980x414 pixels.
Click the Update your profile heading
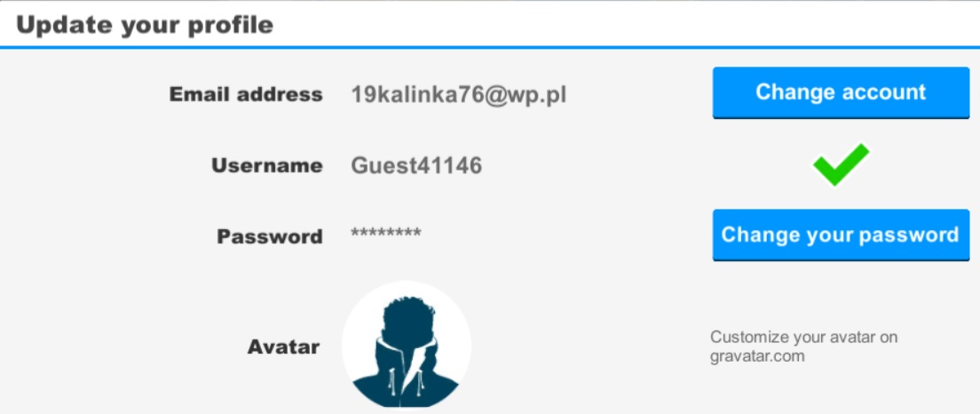point(145,24)
